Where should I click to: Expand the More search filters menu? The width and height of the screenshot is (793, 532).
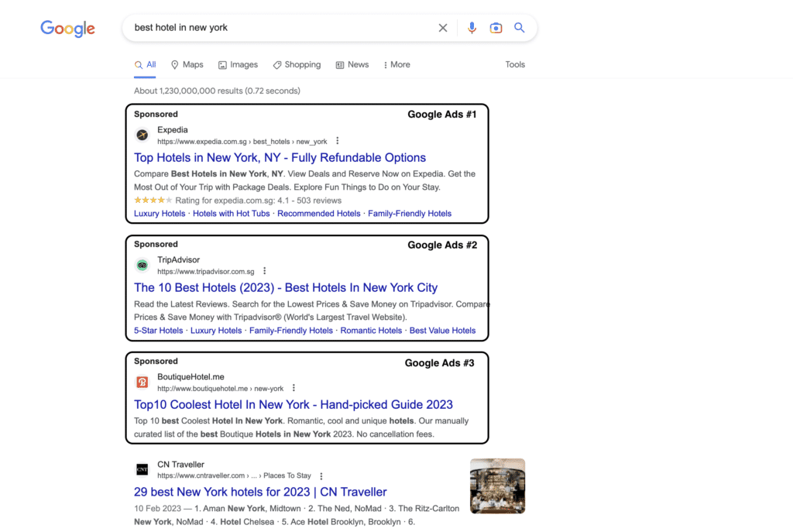pyautogui.click(x=396, y=65)
